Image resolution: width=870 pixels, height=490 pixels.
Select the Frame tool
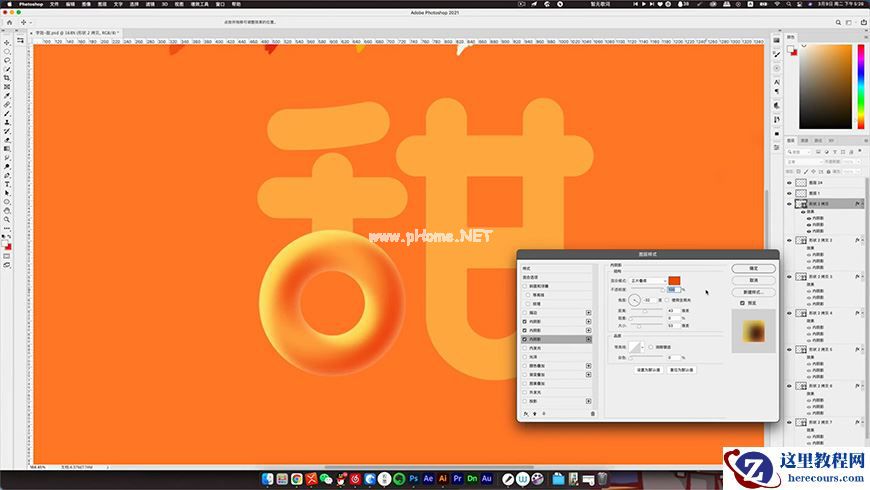point(7,87)
